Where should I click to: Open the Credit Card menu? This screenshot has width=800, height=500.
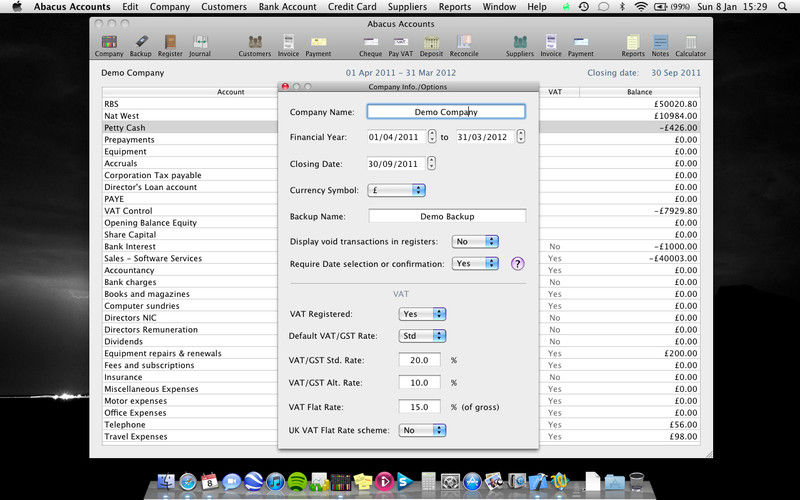tap(352, 7)
